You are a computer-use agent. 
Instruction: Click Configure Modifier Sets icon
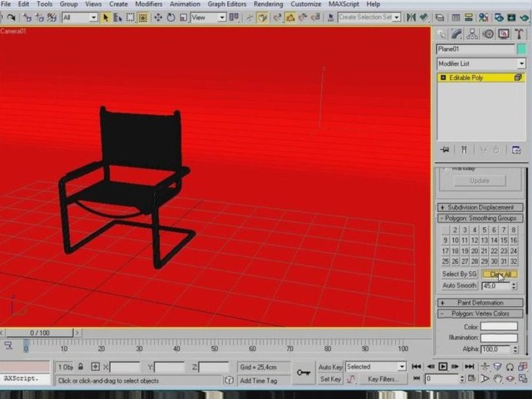point(516,150)
